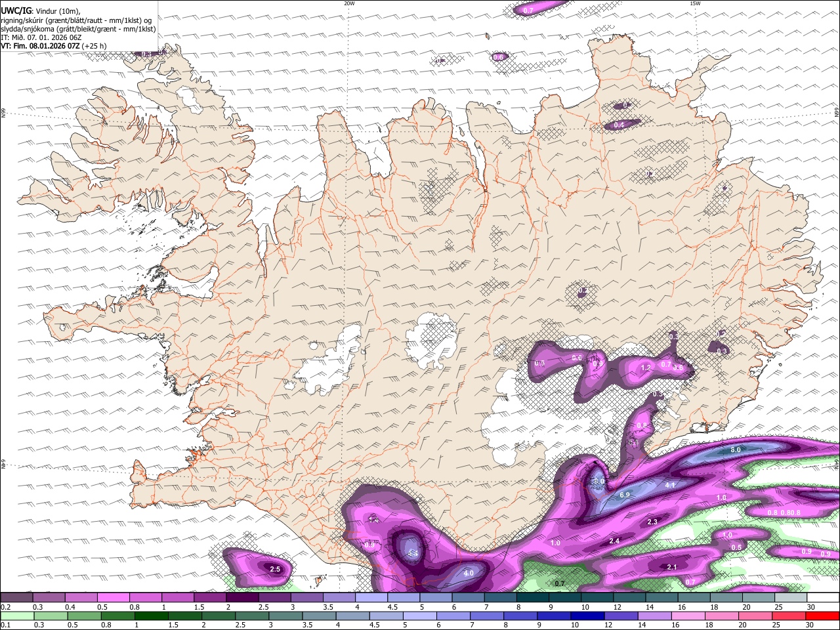
Task: Click the 4.1 precipitation value label
Action: point(670,485)
